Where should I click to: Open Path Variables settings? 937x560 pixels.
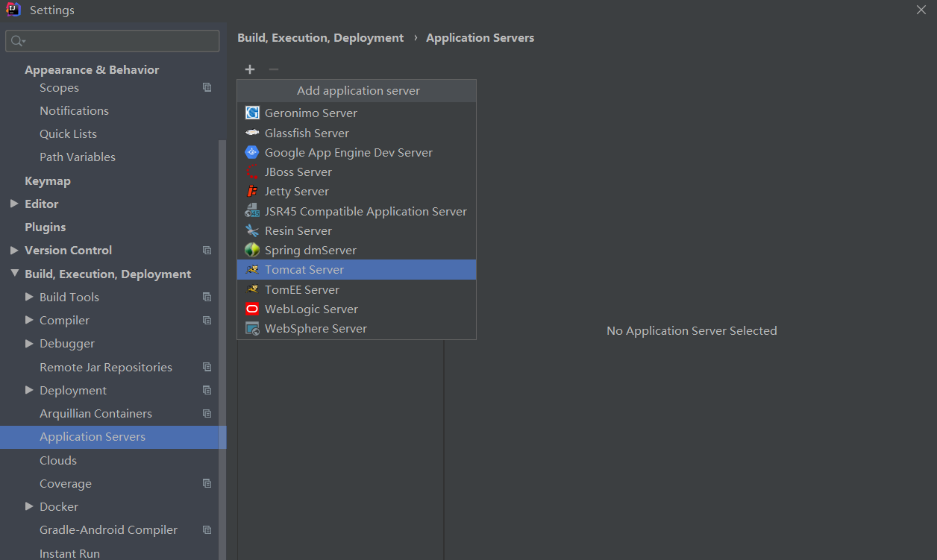(x=78, y=157)
